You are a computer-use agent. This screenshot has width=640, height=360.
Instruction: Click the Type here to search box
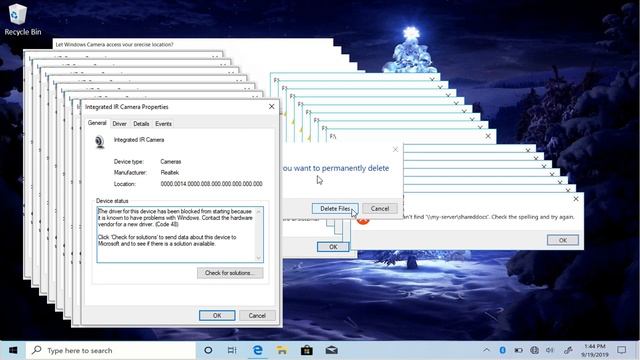click(x=111, y=350)
